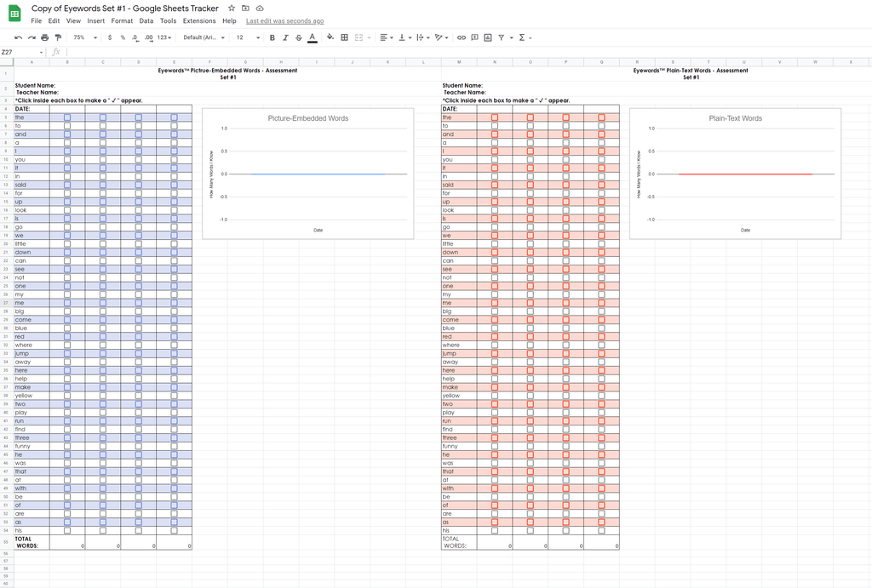The width and height of the screenshot is (872, 588).
Task: Open the Insert menu
Action: pos(95,21)
